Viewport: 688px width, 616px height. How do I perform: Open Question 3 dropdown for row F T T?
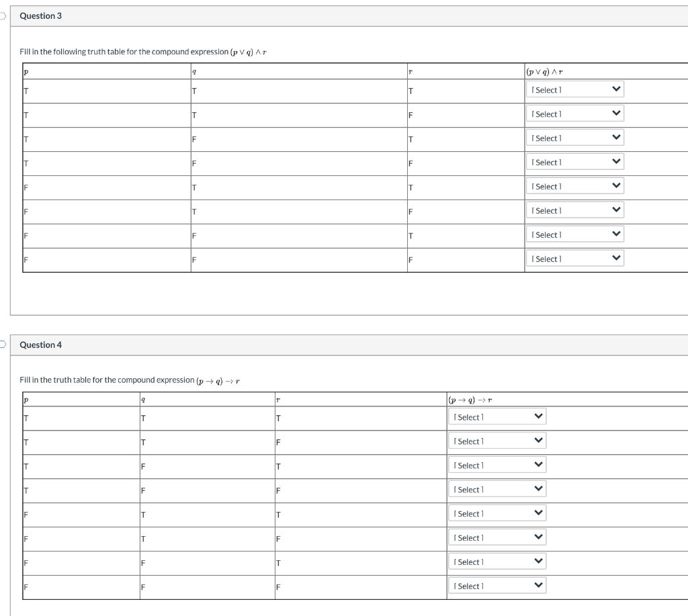pyautogui.click(x=575, y=186)
